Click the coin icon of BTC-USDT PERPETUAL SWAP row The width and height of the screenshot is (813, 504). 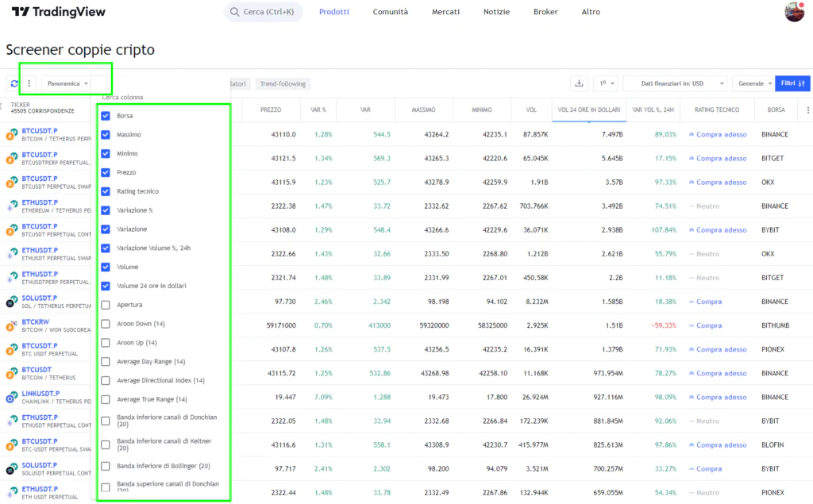(11, 445)
